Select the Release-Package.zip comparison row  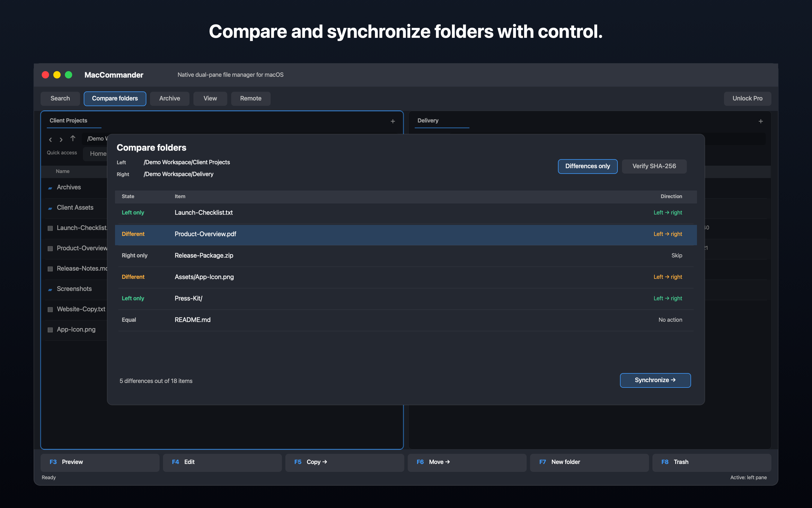(x=406, y=256)
